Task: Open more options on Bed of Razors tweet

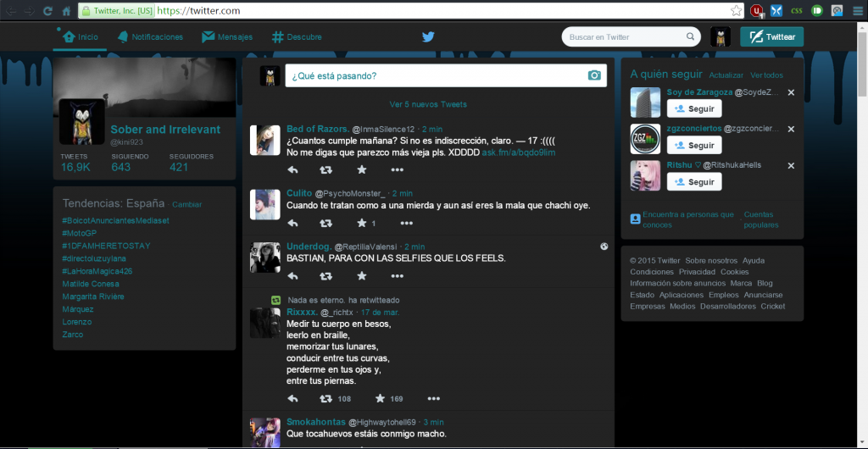Action: point(397,169)
